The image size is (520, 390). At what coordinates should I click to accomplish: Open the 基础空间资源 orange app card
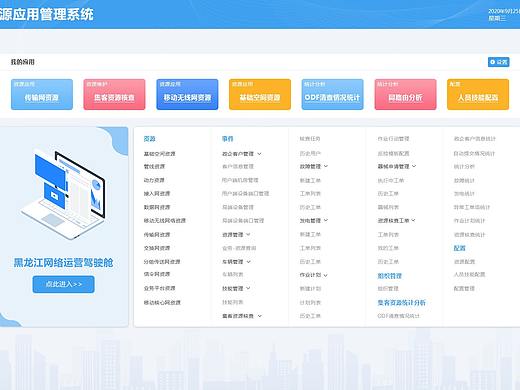(260, 94)
